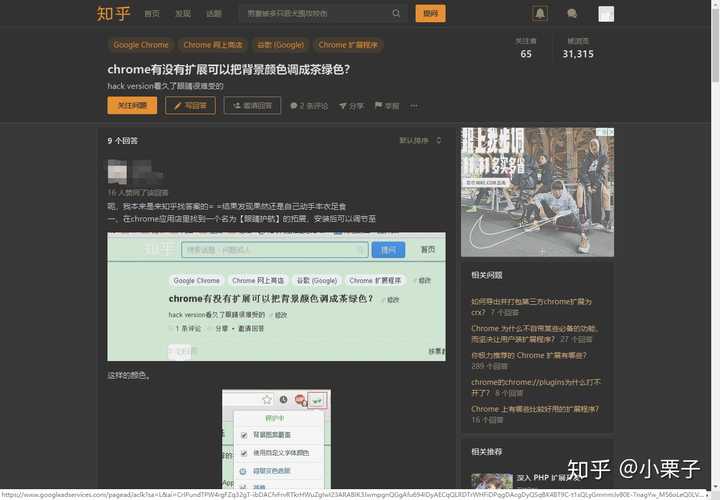Click the search magnifier icon
720x500 pixels.
396,13
